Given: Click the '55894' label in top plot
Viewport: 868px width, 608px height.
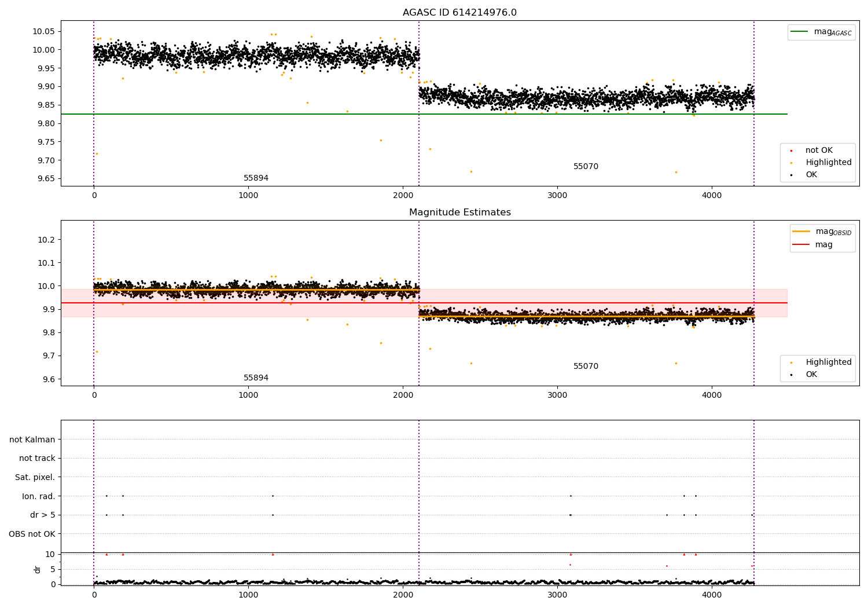Looking at the screenshot, I should [x=256, y=178].
